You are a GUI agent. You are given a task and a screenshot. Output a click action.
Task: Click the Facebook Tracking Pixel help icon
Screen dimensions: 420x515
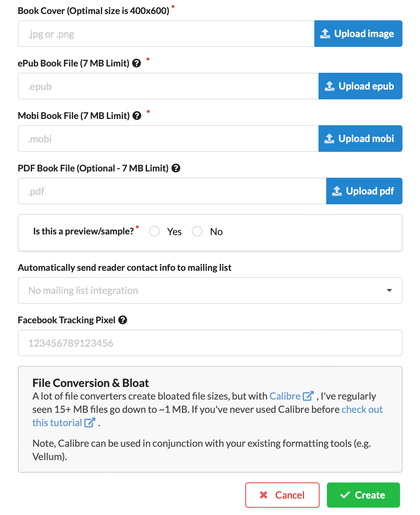point(122,320)
